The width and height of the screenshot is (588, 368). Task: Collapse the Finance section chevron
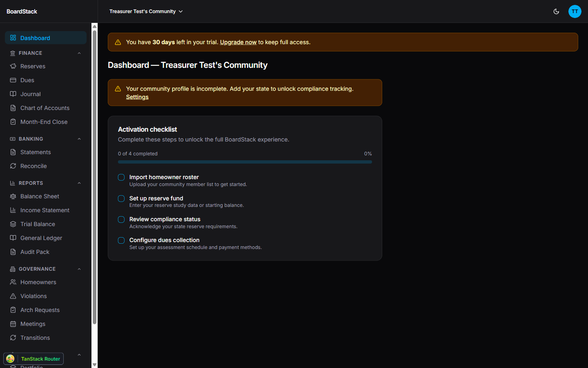(x=79, y=53)
